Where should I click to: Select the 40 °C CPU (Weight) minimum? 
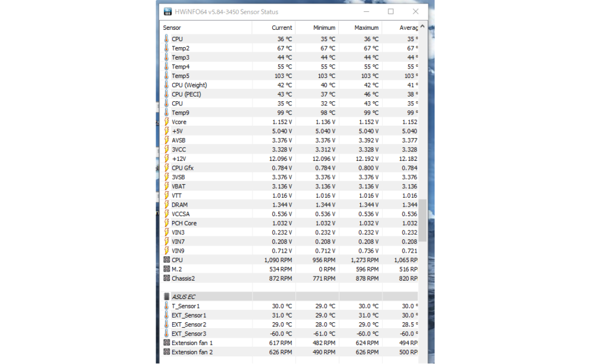(x=328, y=85)
